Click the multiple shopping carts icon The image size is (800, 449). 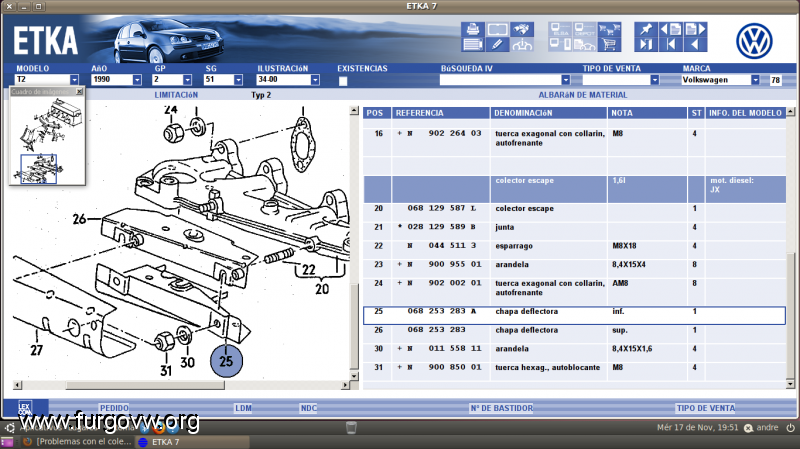coord(609,29)
